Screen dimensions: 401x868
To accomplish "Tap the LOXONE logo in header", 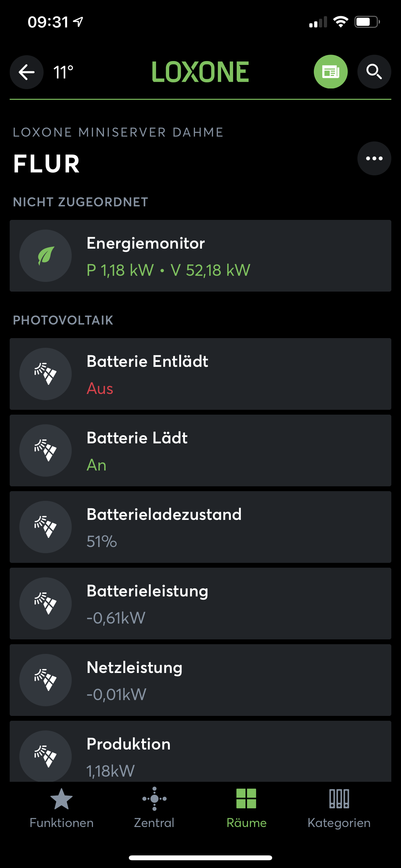I will 200,72.
